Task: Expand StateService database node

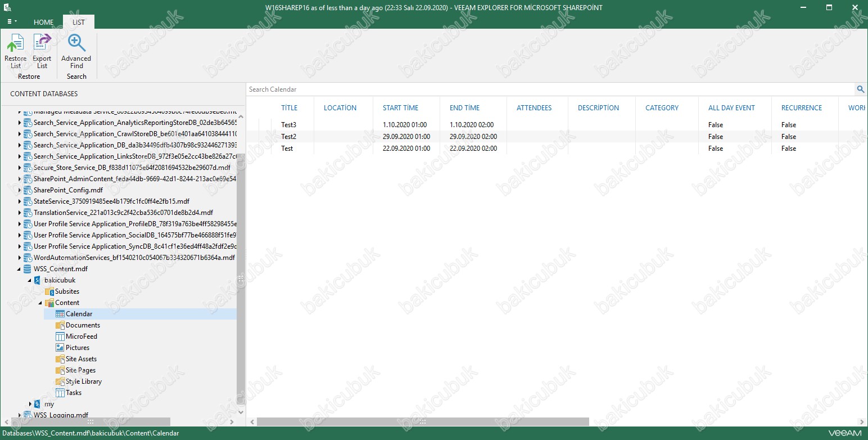Action: 20,201
